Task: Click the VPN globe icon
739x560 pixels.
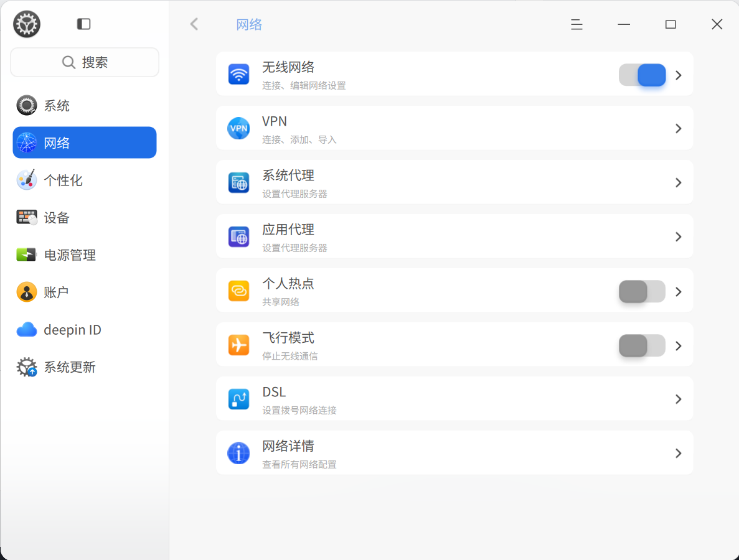Action: [x=238, y=128]
